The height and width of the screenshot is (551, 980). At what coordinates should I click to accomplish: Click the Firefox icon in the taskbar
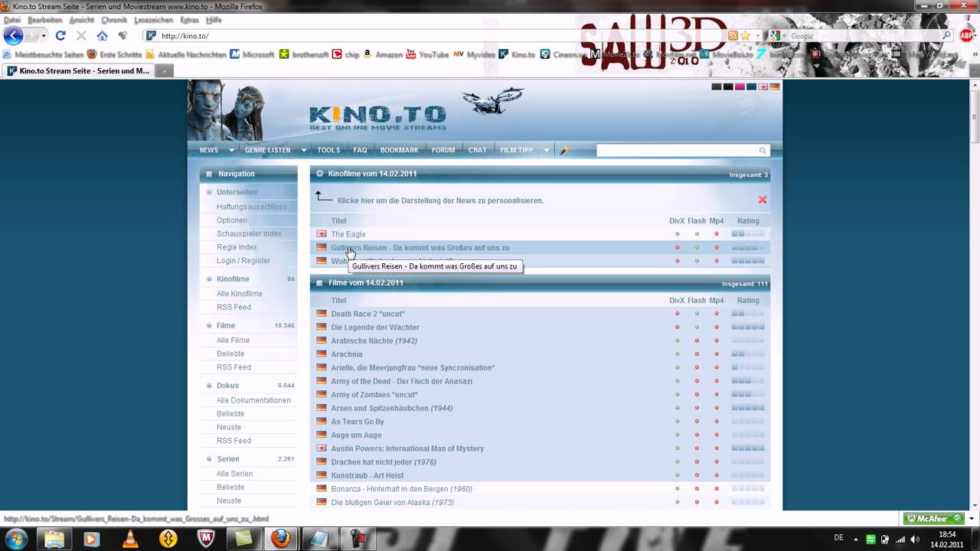tap(281, 539)
